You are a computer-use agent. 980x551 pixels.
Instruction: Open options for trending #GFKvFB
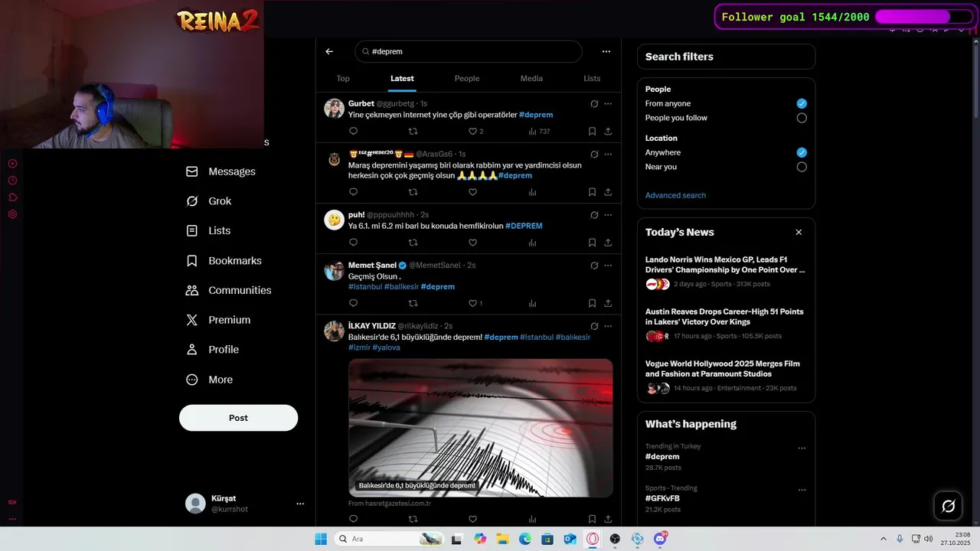click(x=802, y=490)
